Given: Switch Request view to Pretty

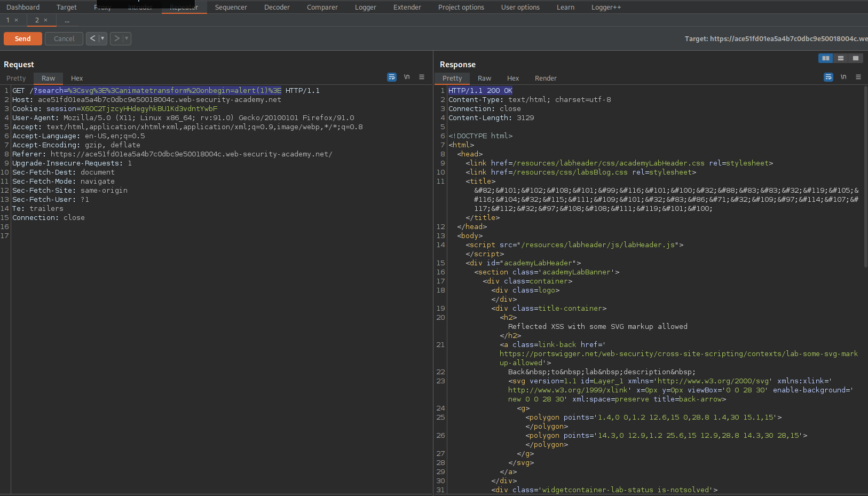Looking at the screenshot, I should pos(16,78).
